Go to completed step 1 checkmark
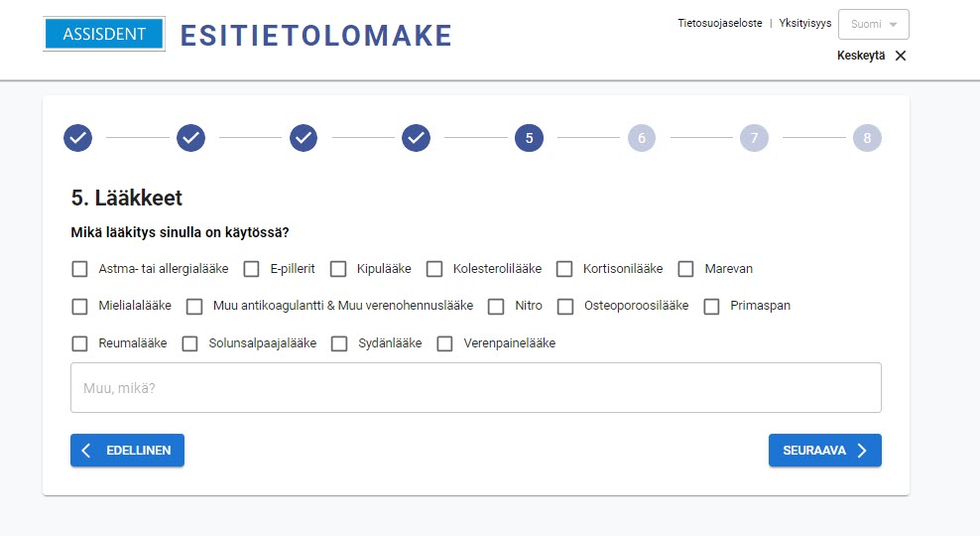The height and width of the screenshot is (536, 980). [78, 138]
